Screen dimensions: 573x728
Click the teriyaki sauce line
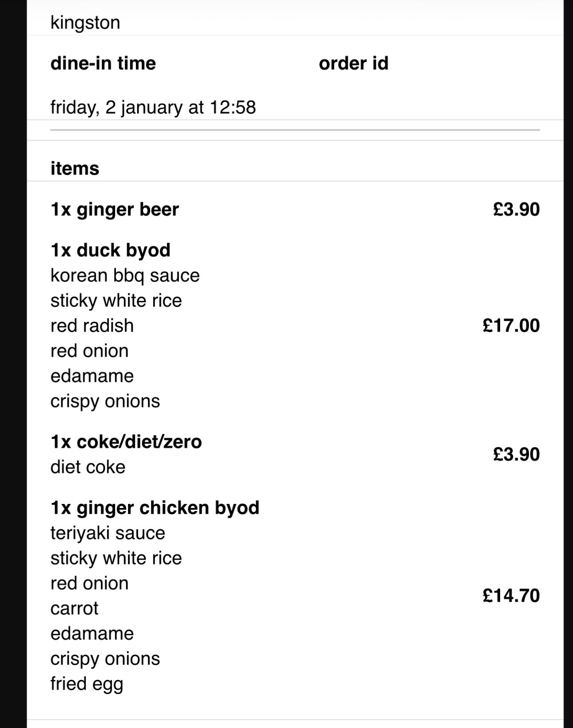[x=107, y=533]
